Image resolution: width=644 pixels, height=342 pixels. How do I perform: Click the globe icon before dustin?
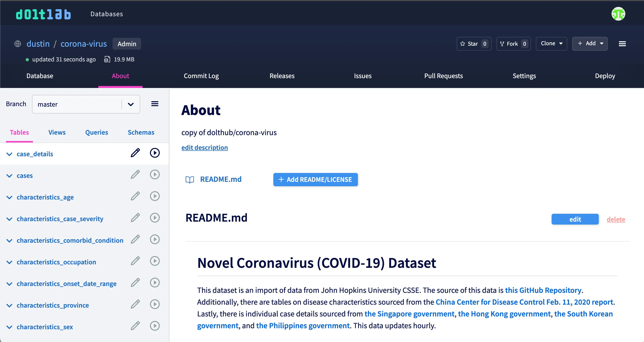17,44
